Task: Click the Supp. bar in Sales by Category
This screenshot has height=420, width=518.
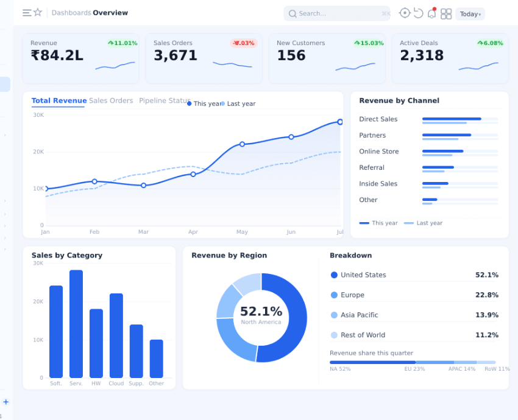Action: point(136,351)
